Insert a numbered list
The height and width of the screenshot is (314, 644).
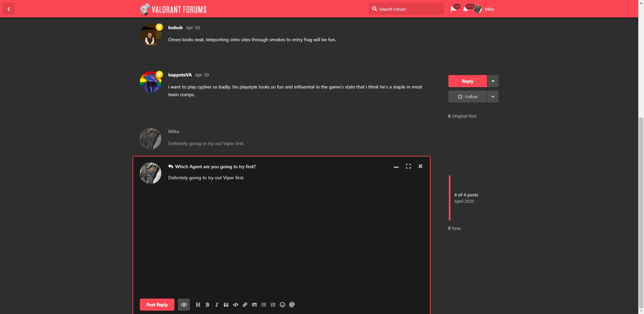pyautogui.click(x=273, y=305)
